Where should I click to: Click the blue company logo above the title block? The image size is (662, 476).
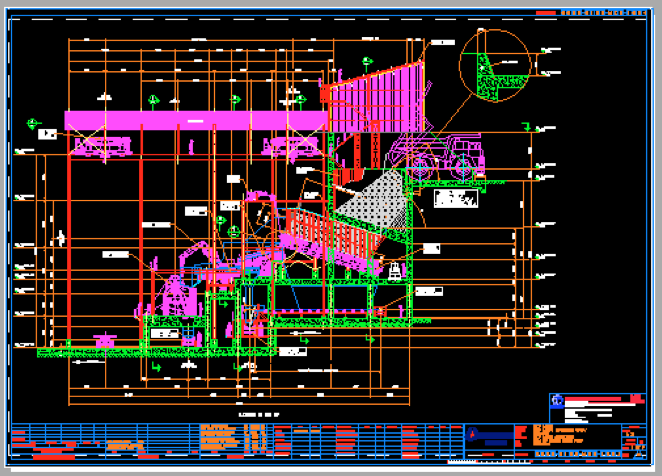(556, 400)
